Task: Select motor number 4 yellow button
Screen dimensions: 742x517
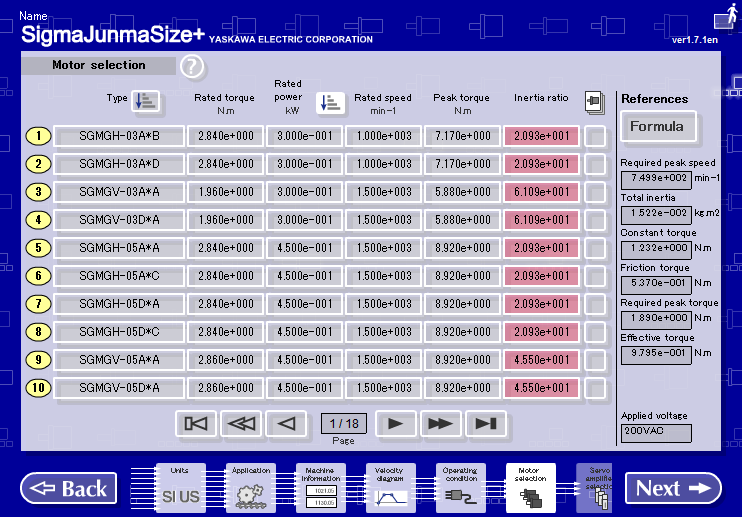Action: click(38, 220)
